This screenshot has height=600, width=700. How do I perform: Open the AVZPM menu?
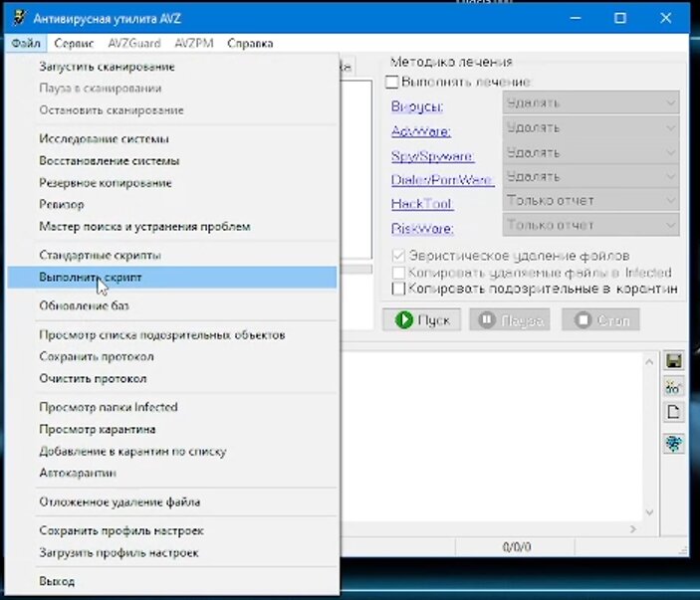click(x=194, y=43)
